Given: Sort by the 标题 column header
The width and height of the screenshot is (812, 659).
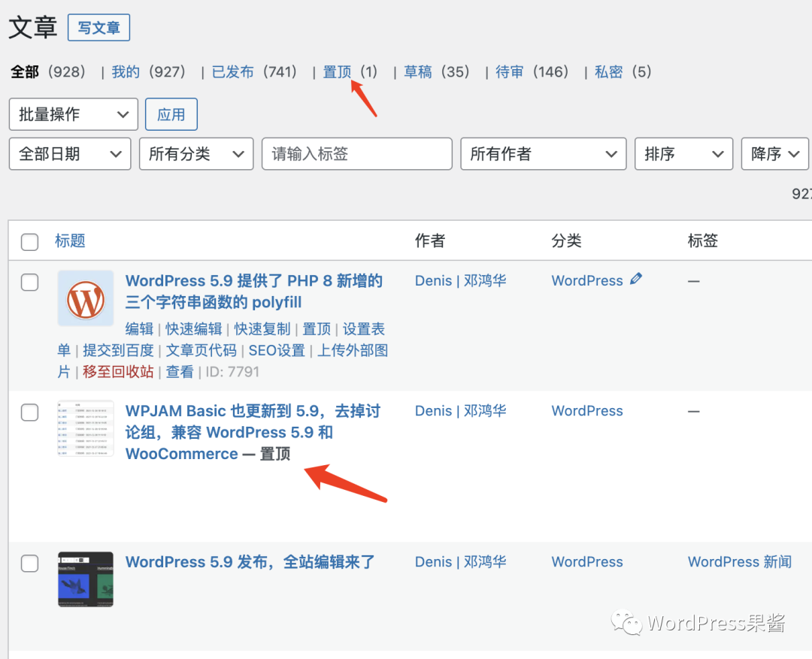Looking at the screenshot, I should pyautogui.click(x=70, y=240).
